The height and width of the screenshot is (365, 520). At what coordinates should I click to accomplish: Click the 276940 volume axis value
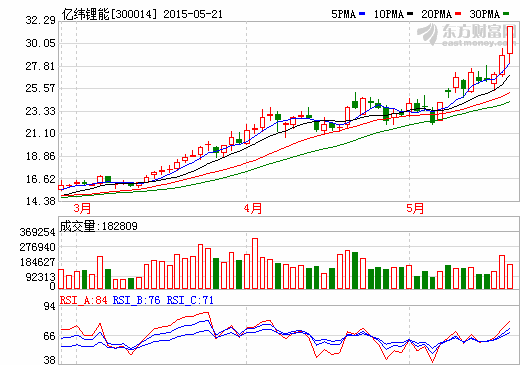(x=37, y=247)
